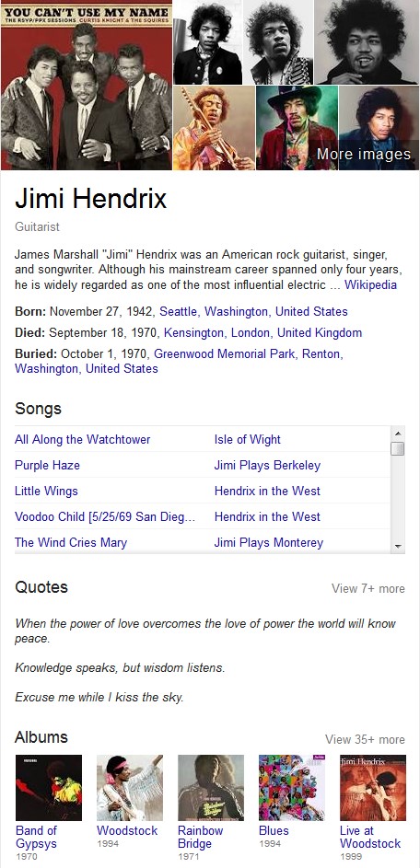Viewport: 420px width, 868px height.
Task: Open the Blues album cover thumbnail
Action: [291, 787]
